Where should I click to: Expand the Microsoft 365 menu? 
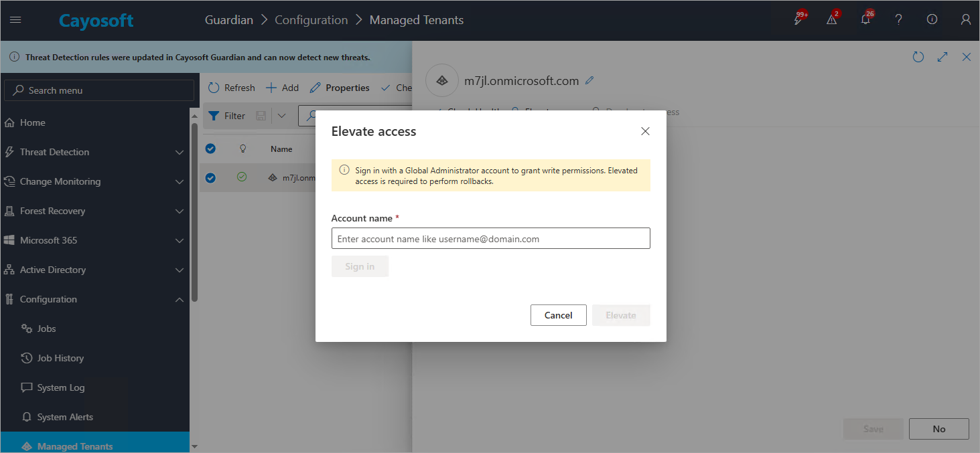click(95, 240)
